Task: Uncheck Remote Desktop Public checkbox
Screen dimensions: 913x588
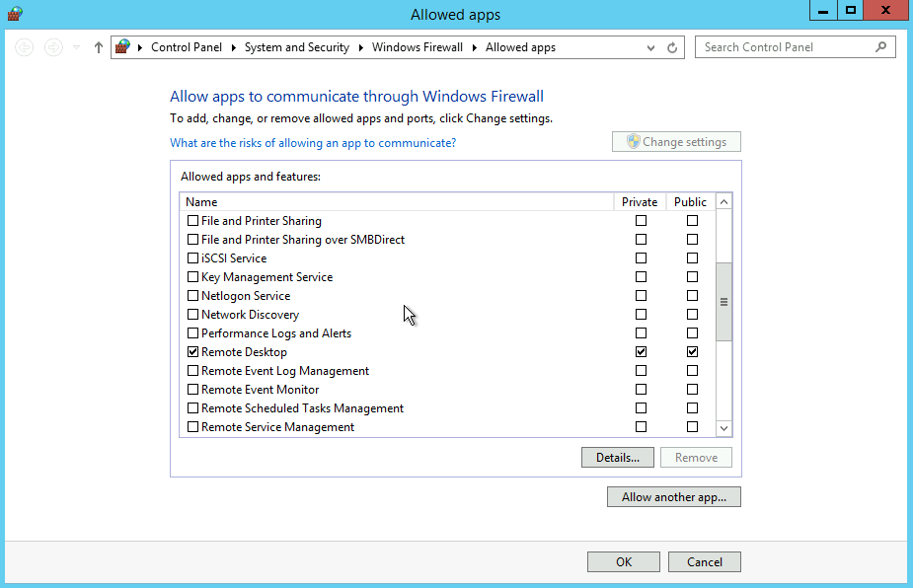Action: pyautogui.click(x=692, y=351)
